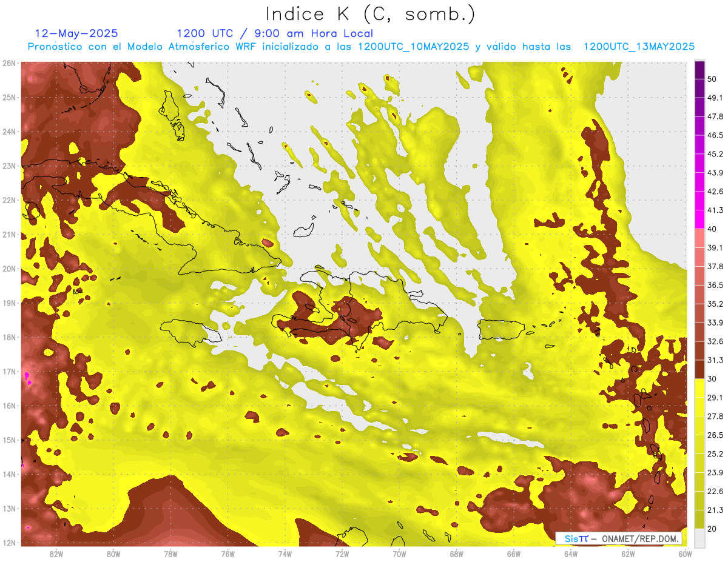
Task: Click the latitude axis label "23N"
Action: (x=9, y=166)
